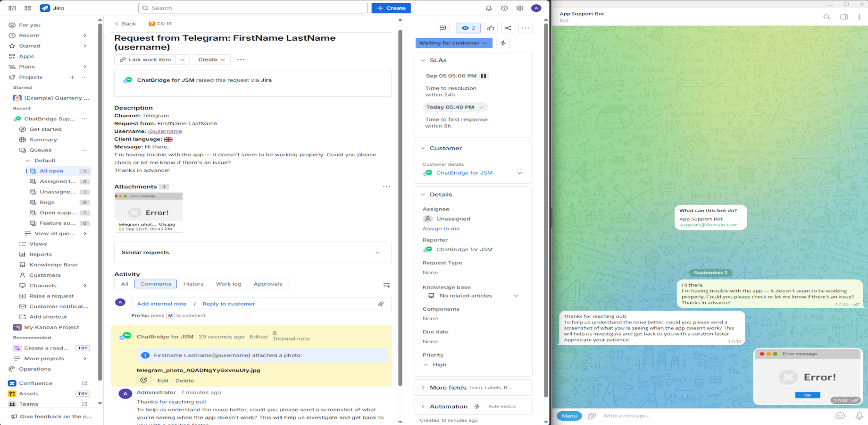Open Reports in sidebar

pos(41,255)
